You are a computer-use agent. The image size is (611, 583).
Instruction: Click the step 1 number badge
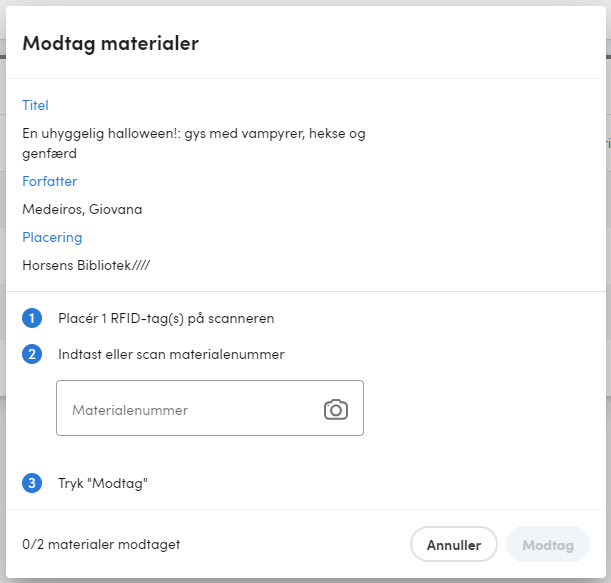[x=32, y=318]
